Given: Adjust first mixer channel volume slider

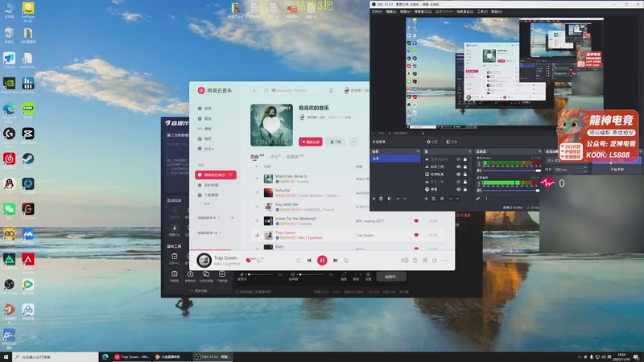Looking at the screenshot, I should [511, 170].
